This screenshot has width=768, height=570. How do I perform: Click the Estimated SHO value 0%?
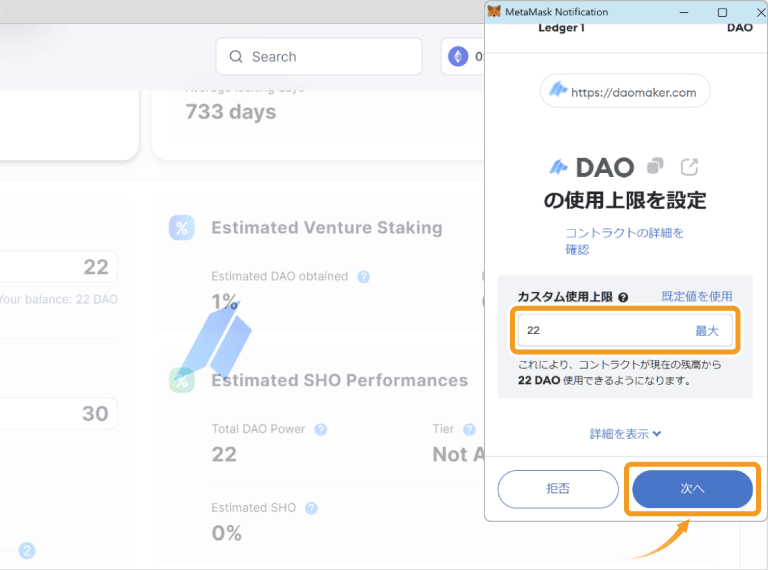(x=226, y=533)
